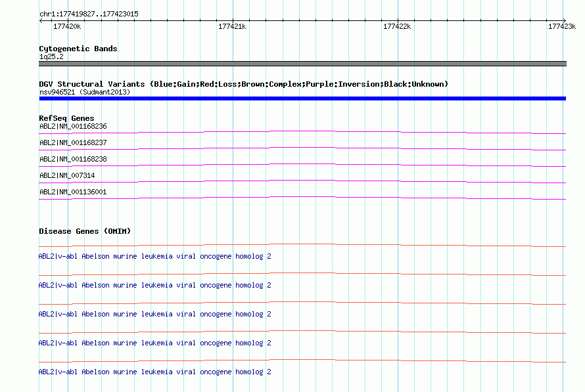Viewport: 585px width, 392px height.
Task: Click the Cytogenetic Bands track title
Action: [78, 49]
